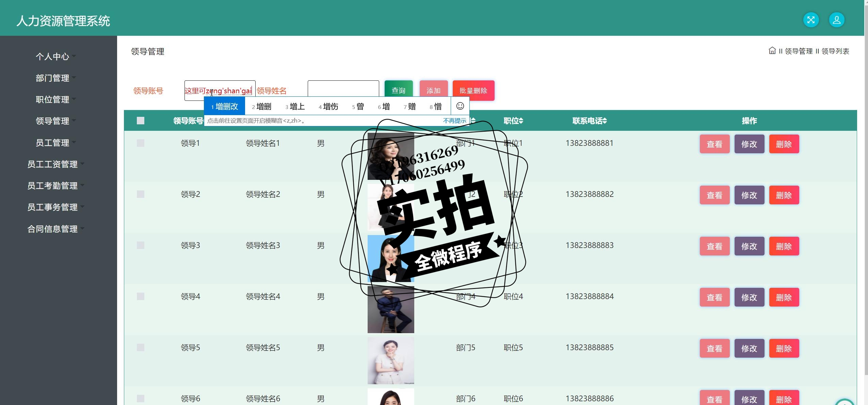
Task: Sort table by 联系电话 column arrows
Action: 605,121
